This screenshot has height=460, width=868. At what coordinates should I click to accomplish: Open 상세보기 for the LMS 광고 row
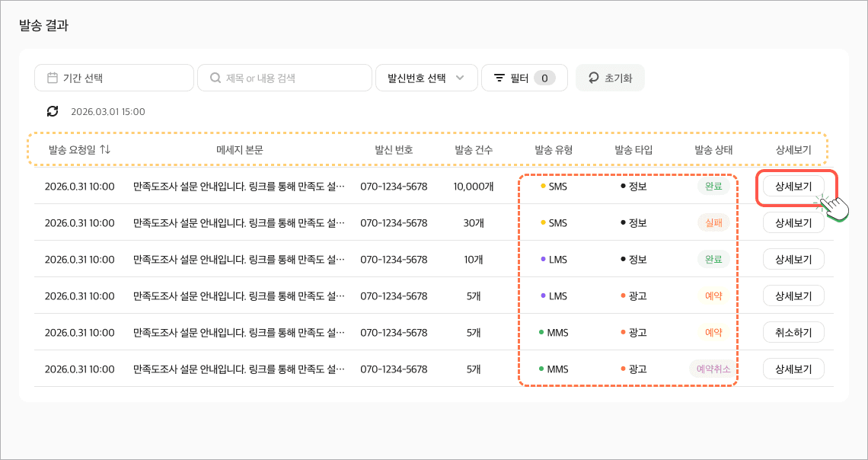pos(794,296)
